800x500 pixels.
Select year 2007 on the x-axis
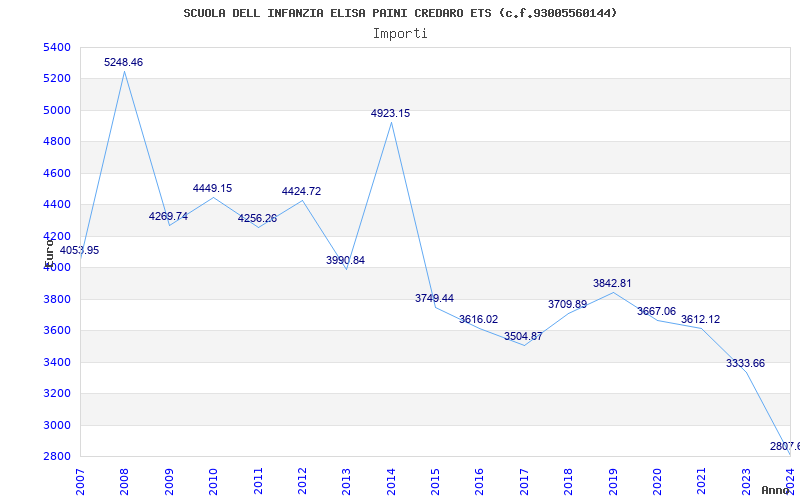pos(80,482)
